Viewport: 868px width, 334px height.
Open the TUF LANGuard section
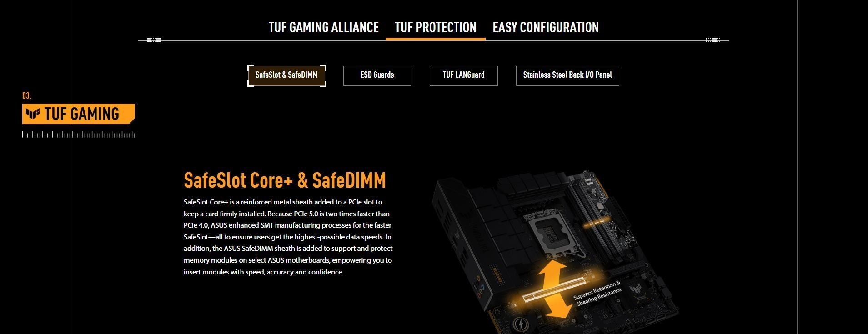(463, 75)
